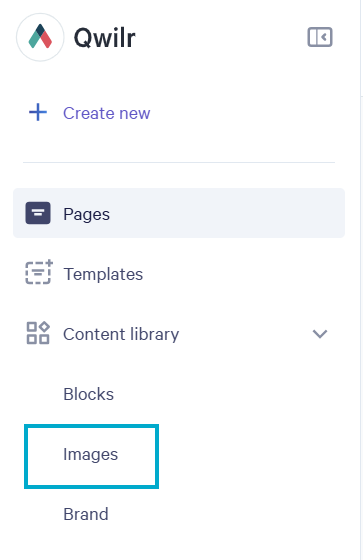Click blank space right of Templates
Viewport: 363px width, 560px height.
click(x=243, y=274)
